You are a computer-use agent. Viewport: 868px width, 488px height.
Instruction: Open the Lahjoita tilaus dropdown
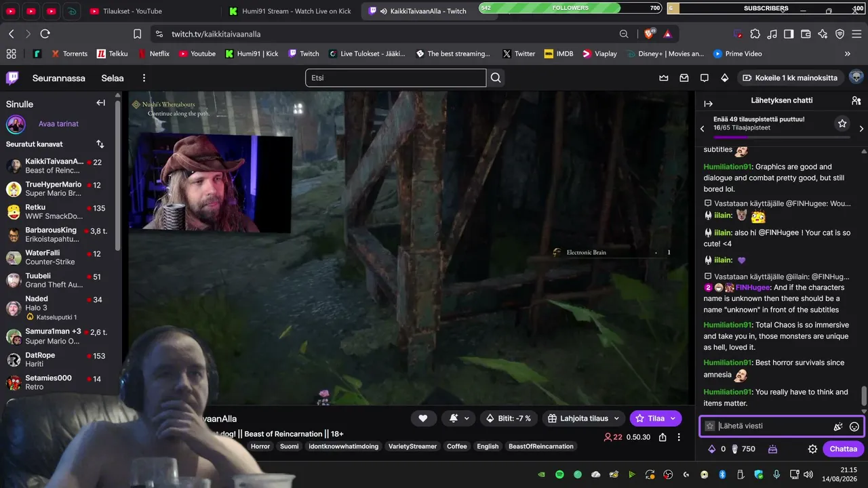pos(583,418)
